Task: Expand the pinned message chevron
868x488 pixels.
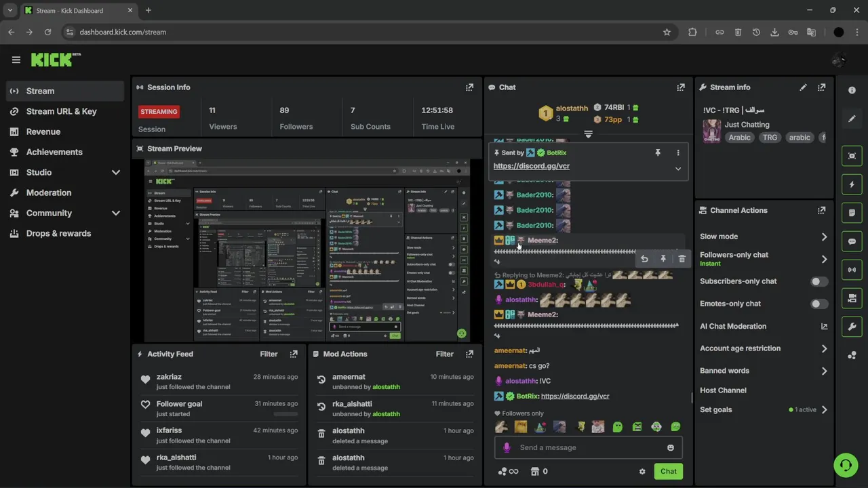Action: pos(677,169)
